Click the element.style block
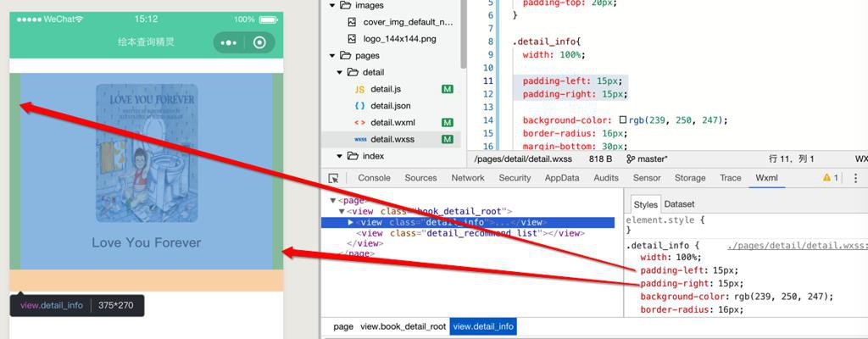Image resolution: width=868 pixels, height=339 pixels. pyautogui.click(x=665, y=225)
